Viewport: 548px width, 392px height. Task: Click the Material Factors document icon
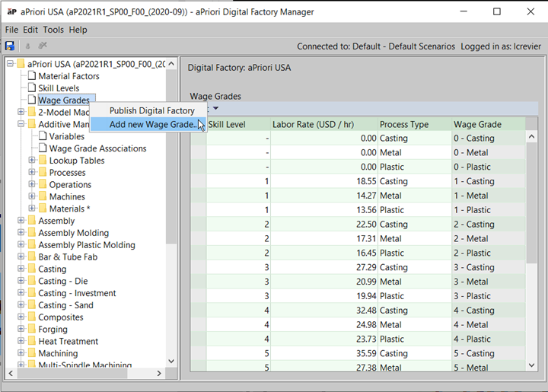tap(32, 76)
